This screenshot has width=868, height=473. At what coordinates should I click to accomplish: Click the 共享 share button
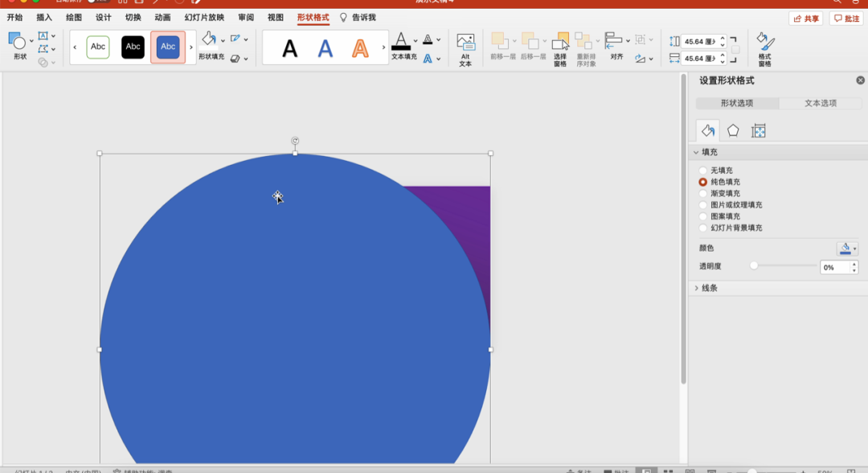pyautogui.click(x=806, y=19)
